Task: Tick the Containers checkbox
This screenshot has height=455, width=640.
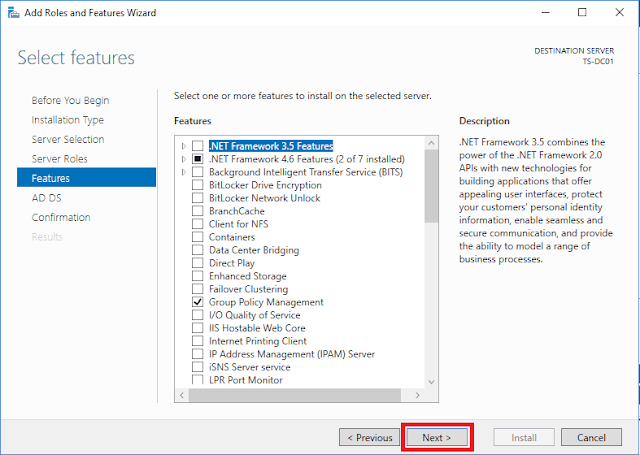Action: coord(198,237)
